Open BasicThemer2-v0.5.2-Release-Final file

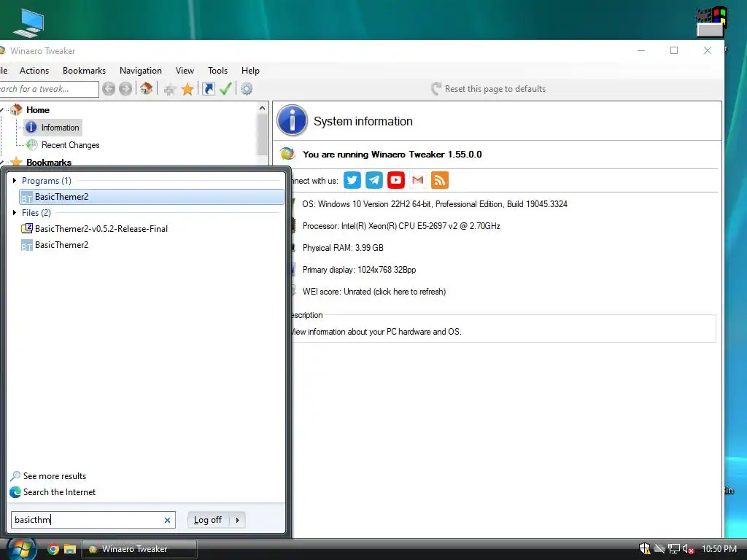[101, 228]
